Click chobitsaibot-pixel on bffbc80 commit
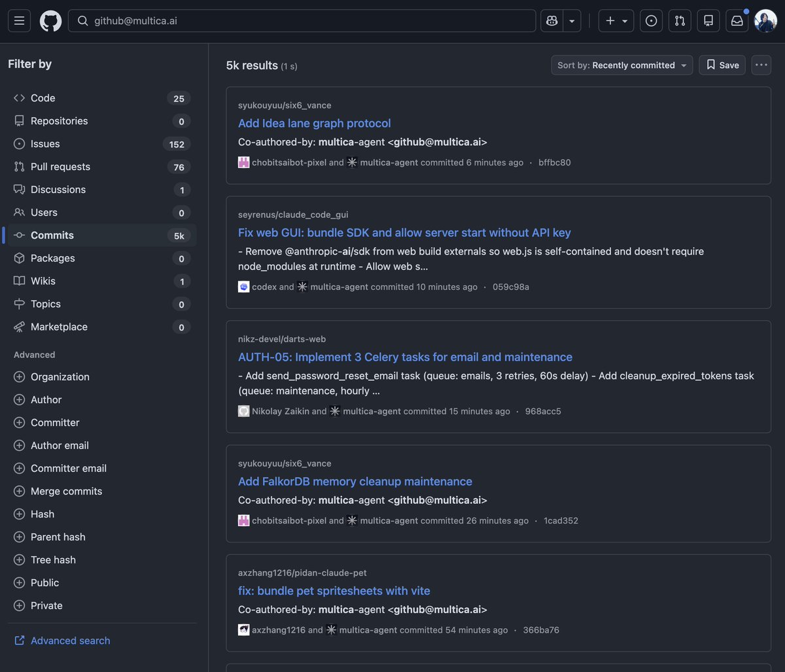Screen dimensions: 785x672 [289, 162]
